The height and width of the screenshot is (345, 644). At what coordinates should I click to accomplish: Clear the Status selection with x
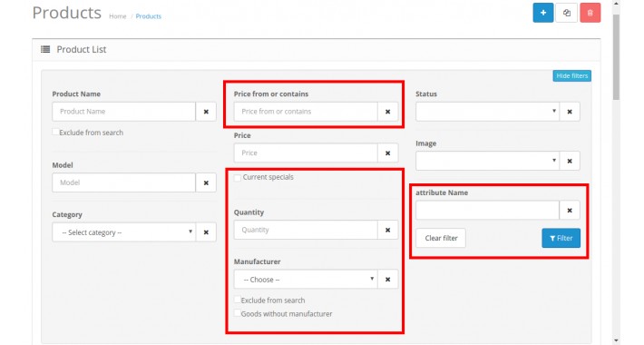pos(570,112)
